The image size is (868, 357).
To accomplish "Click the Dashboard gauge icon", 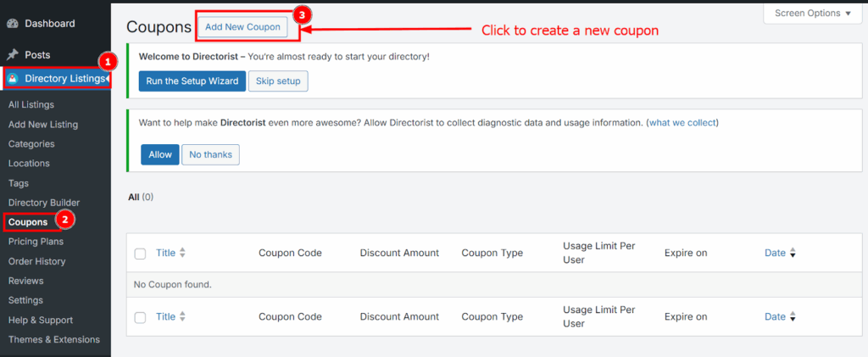I will click(13, 24).
